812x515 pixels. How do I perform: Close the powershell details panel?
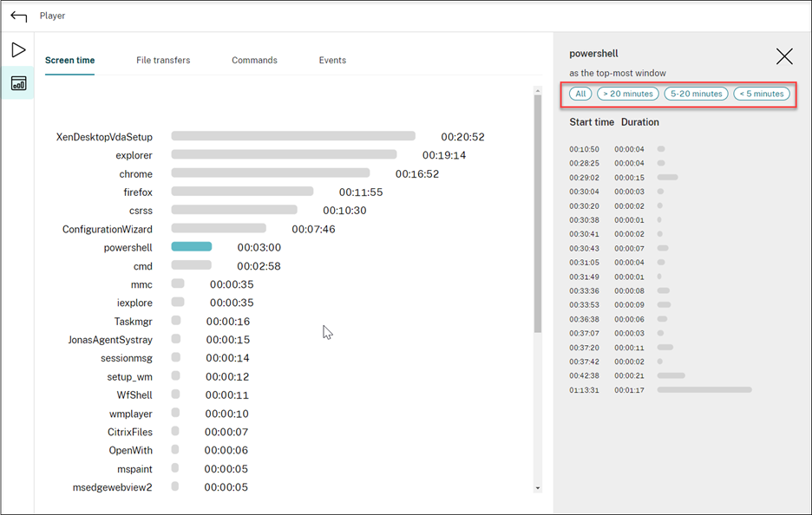[x=784, y=57]
